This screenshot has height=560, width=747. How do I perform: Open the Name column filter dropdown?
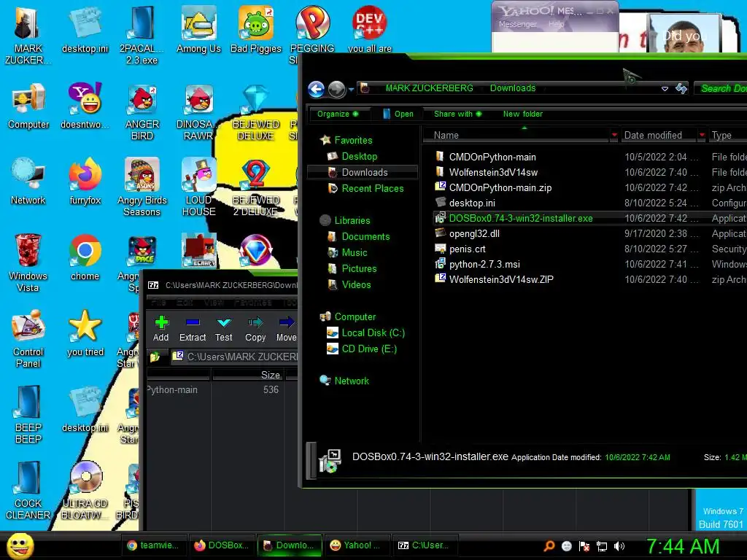pyautogui.click(x=614, y=135)
